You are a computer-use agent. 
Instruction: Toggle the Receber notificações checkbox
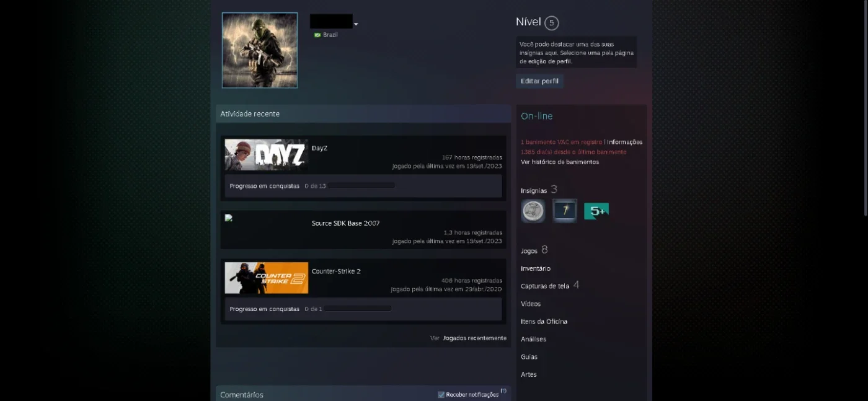[x=441, y=395]
